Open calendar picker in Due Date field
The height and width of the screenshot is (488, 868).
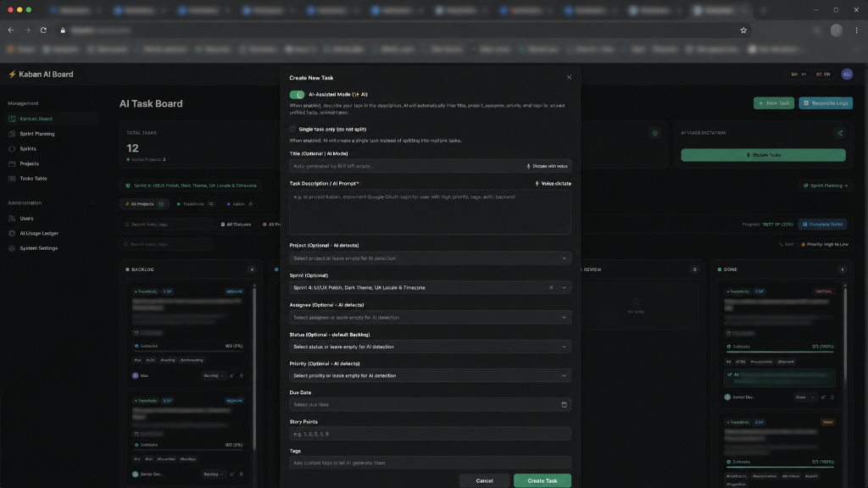pyautogui.click(x=564, y=404)
